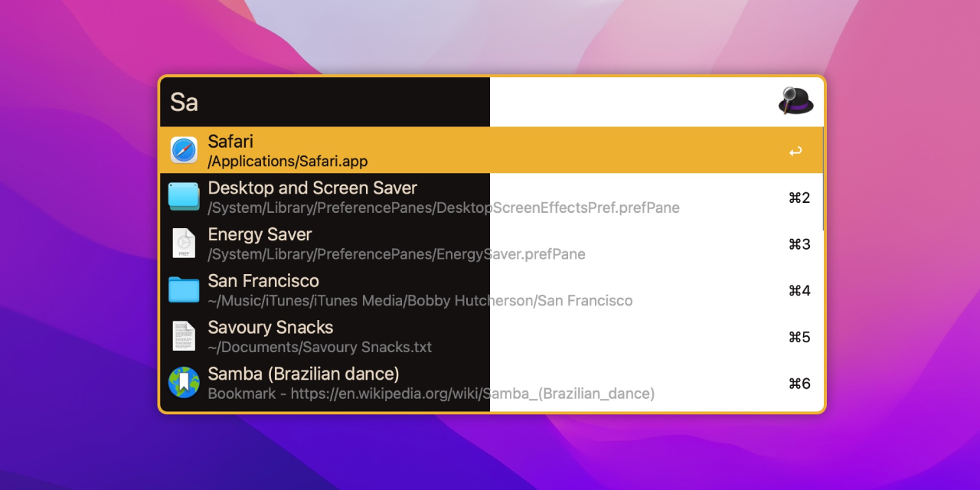Click the ⌘6 shortcut label
Screen dimensions: 980x490
tap(799, 384)
